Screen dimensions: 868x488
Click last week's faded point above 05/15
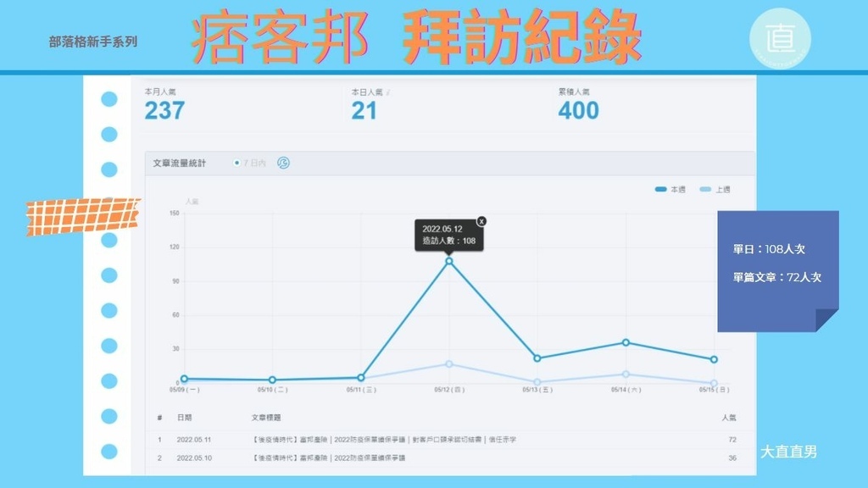point(714,384)
